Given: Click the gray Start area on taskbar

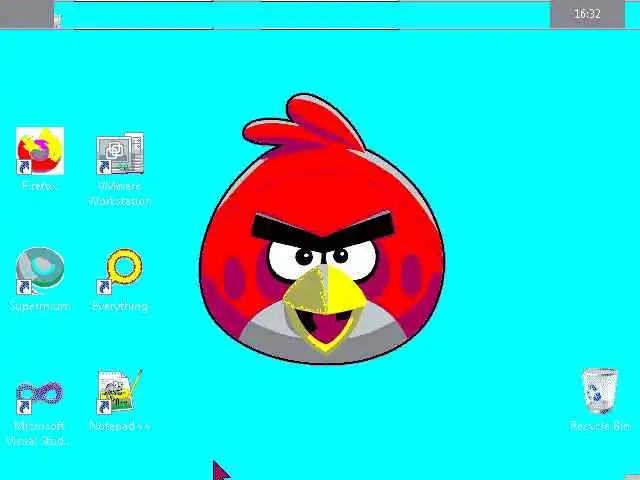Looking at the screenshot, I should [27, 14].
